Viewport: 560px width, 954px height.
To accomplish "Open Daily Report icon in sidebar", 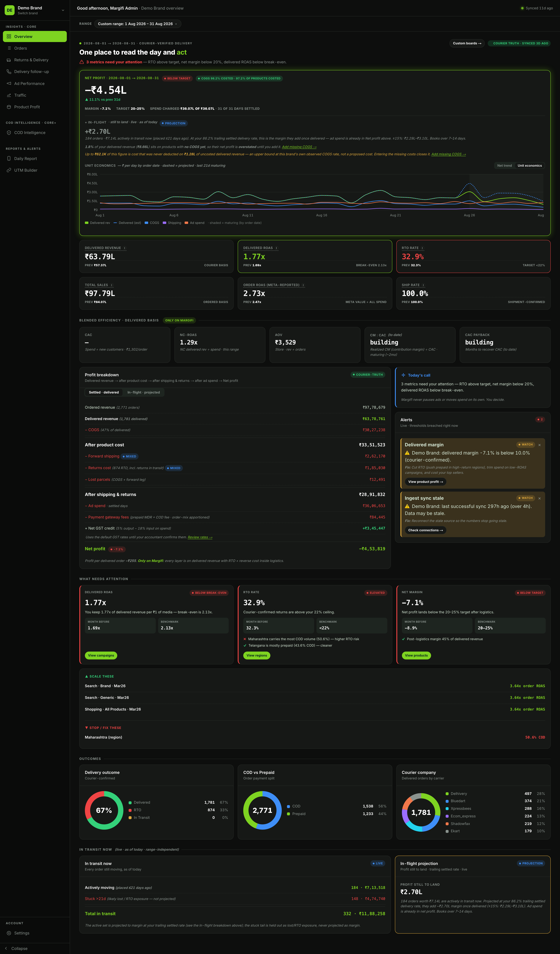I will pos(9,159).
